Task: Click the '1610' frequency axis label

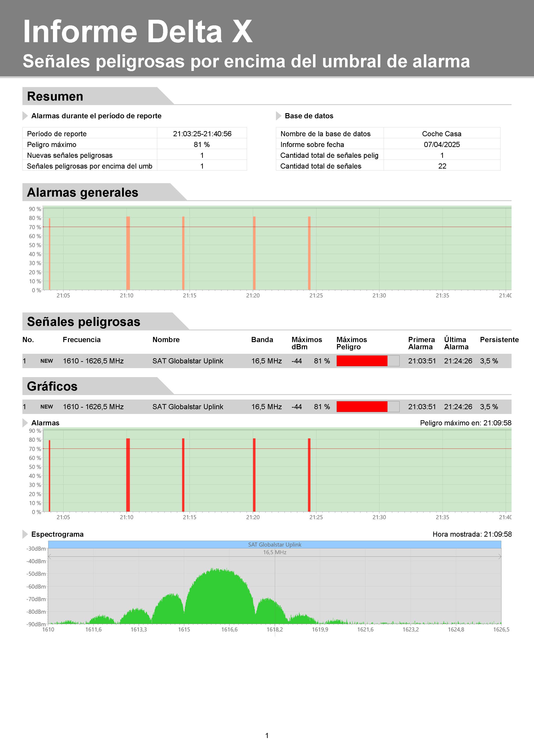Action: (48, 629)
